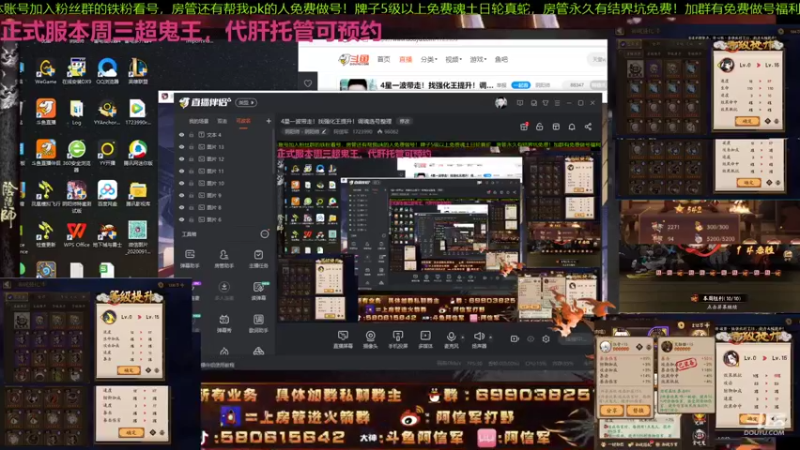Open 鱼吧 in the Douyu browser navigation
Image resolution: width=800 pixels, height=450 pixels.
[501, 60]
